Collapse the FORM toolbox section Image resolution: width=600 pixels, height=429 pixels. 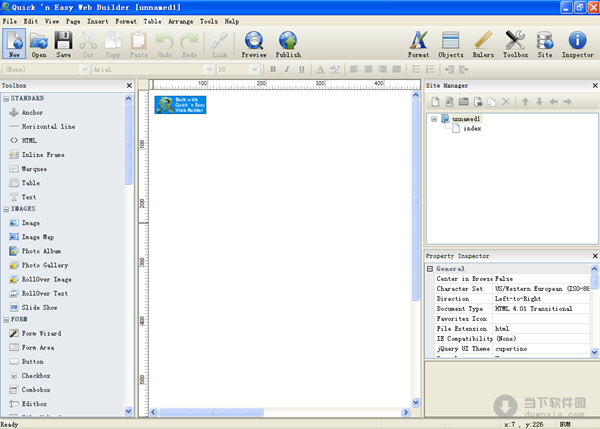[x=6, y=320]
